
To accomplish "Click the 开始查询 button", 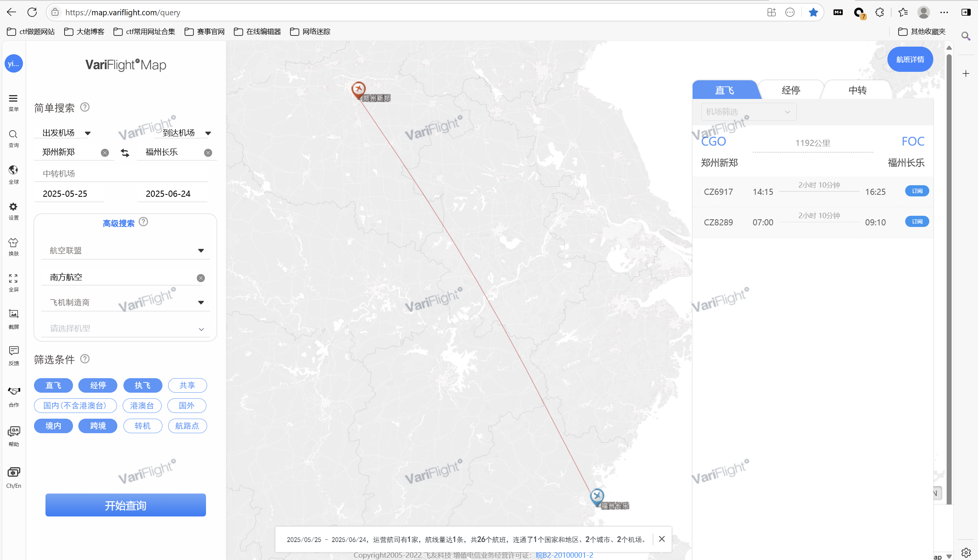I will point(126,505).
